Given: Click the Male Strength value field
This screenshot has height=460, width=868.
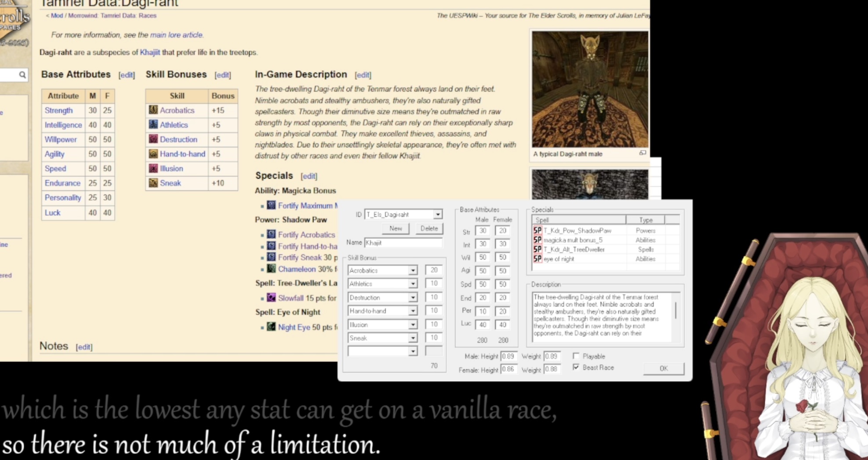Looking at the screenshot, I should point(483,231).
